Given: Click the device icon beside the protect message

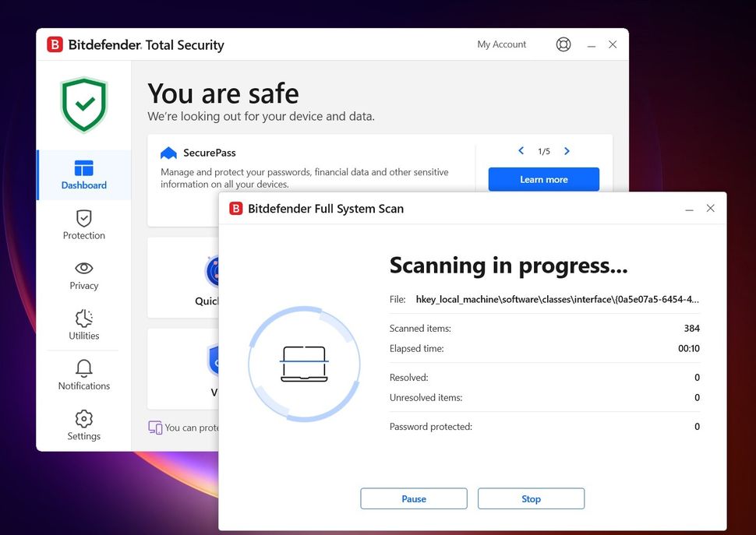Looking at the screenshot, I should pyautogui.click(x=156, y=428).
